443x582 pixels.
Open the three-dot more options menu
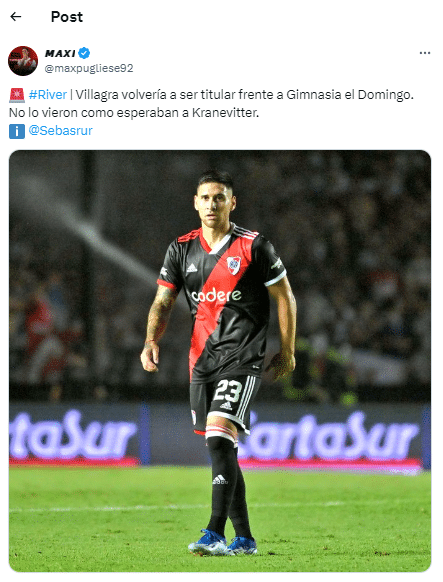click(425, 53)
